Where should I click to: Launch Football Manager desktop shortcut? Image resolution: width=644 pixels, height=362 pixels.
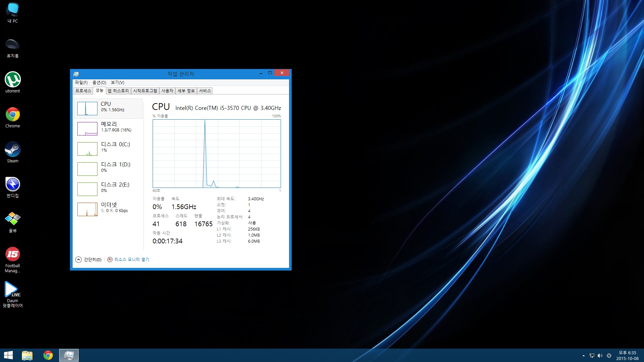coord(13,260)
